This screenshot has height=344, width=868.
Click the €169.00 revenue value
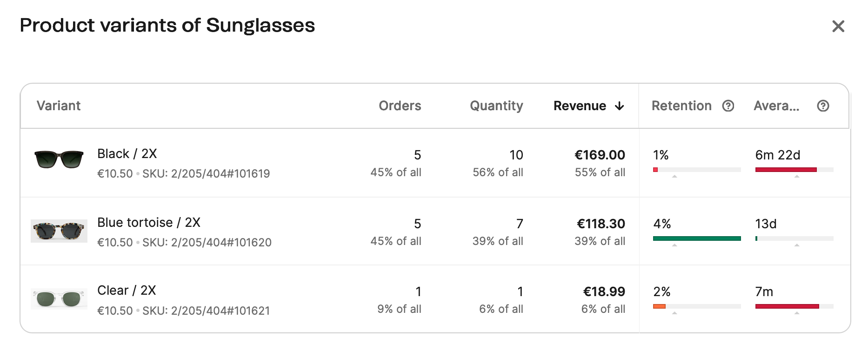[x=600, y=155]
